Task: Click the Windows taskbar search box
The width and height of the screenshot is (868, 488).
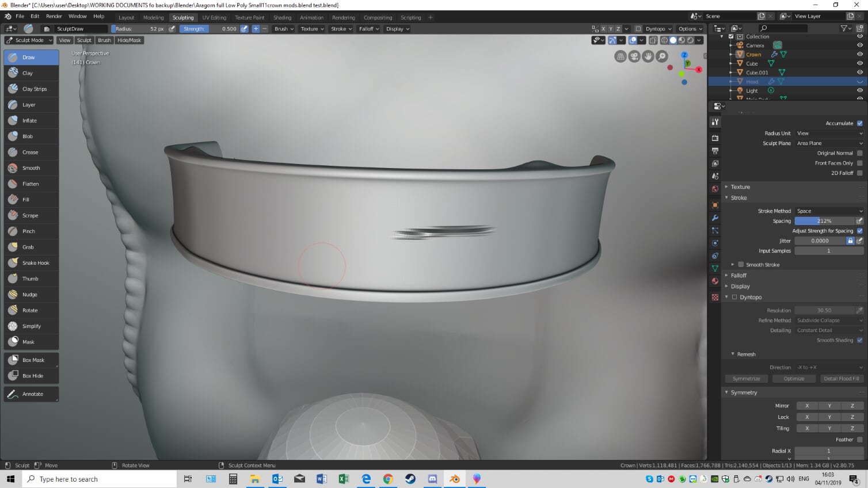Action: pyautogui.click(x=99, y=479)
